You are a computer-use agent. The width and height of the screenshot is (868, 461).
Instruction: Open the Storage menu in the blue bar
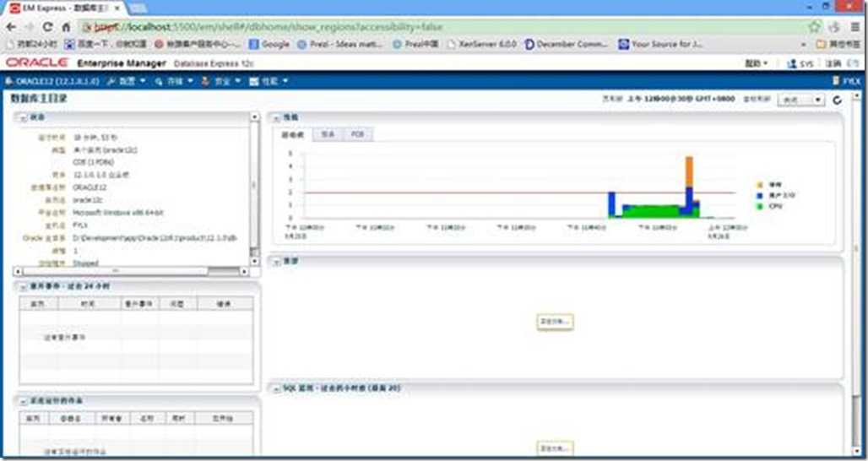coord(174,81)
